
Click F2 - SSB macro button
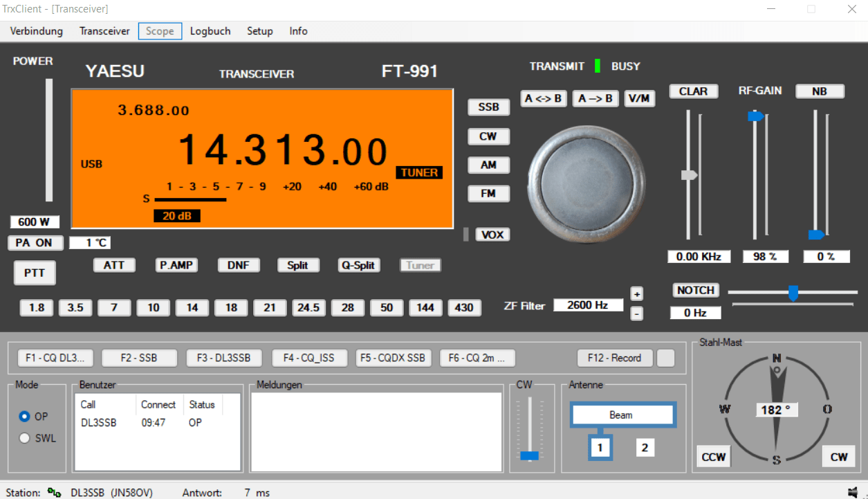coord(139,358)
